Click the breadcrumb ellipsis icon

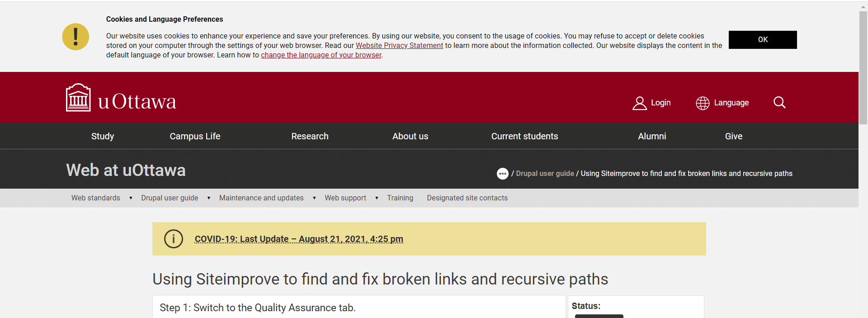pos(502,174)
